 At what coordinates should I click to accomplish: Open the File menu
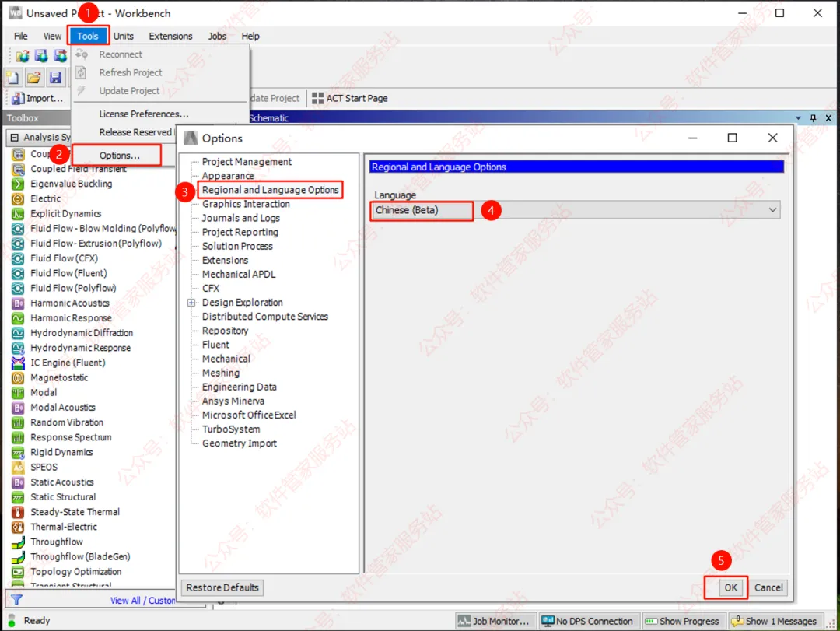pos(21,36)
